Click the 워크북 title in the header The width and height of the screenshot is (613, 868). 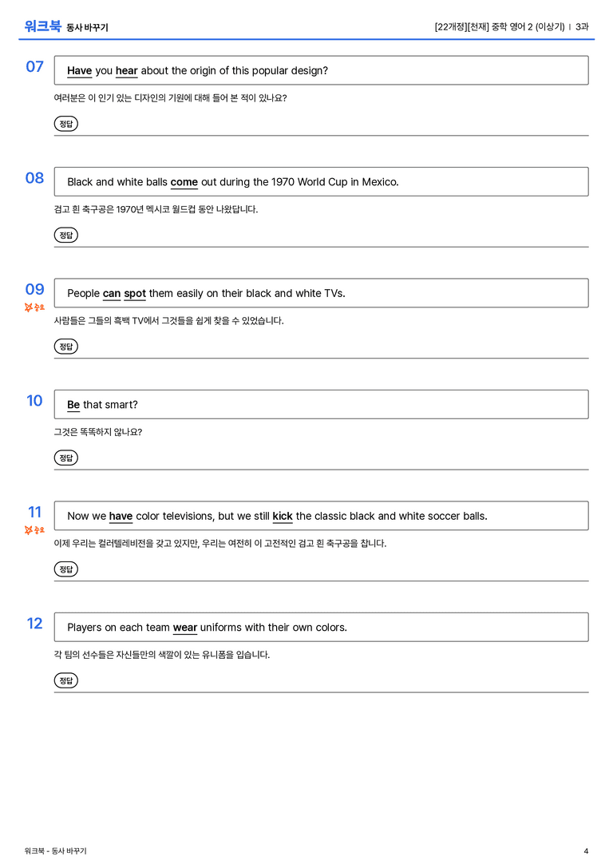point(42,26)
